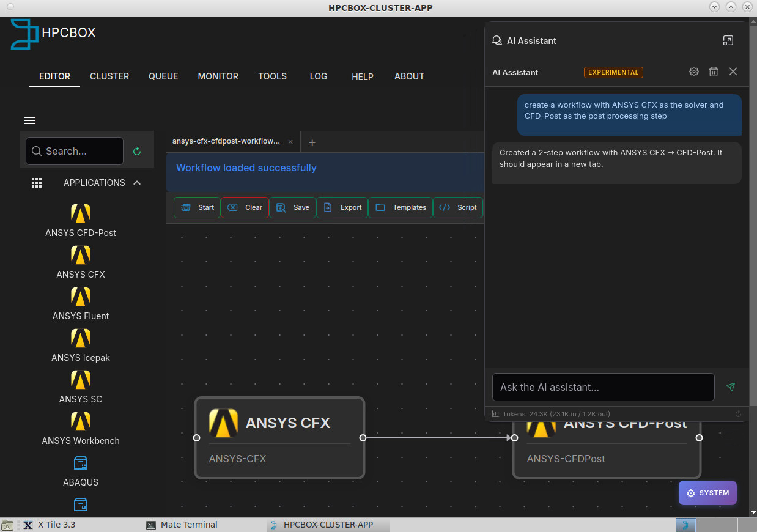
Task: Click the Tokens usage status text
Action: coord(556,414)
